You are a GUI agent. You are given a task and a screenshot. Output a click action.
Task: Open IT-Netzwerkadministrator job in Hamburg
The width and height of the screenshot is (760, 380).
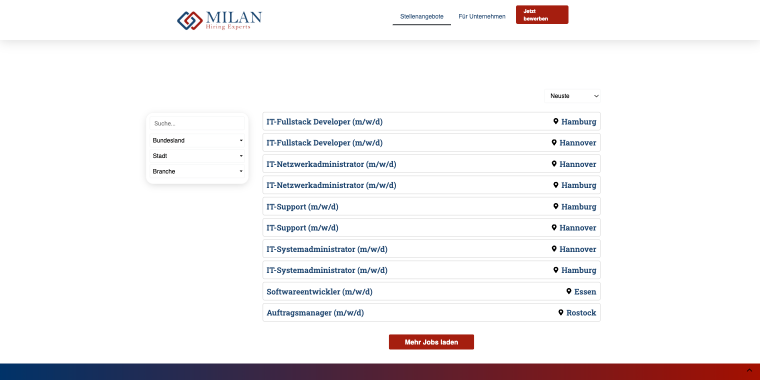431,185
